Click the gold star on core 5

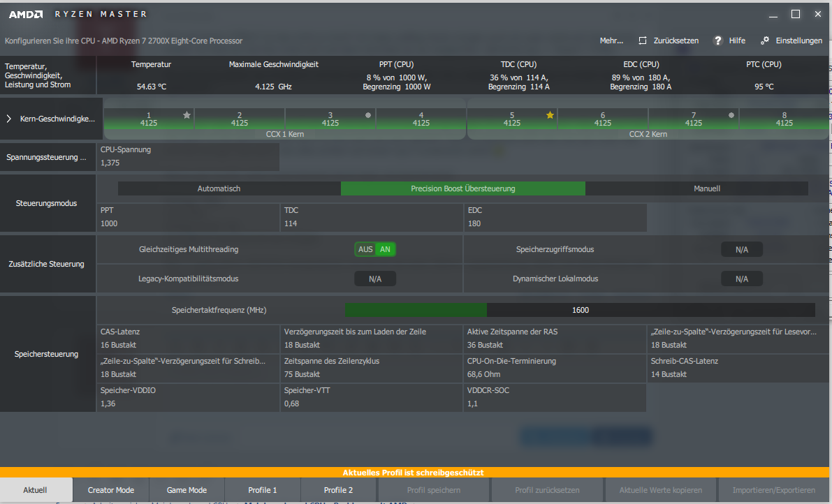[x=550, y=115]
